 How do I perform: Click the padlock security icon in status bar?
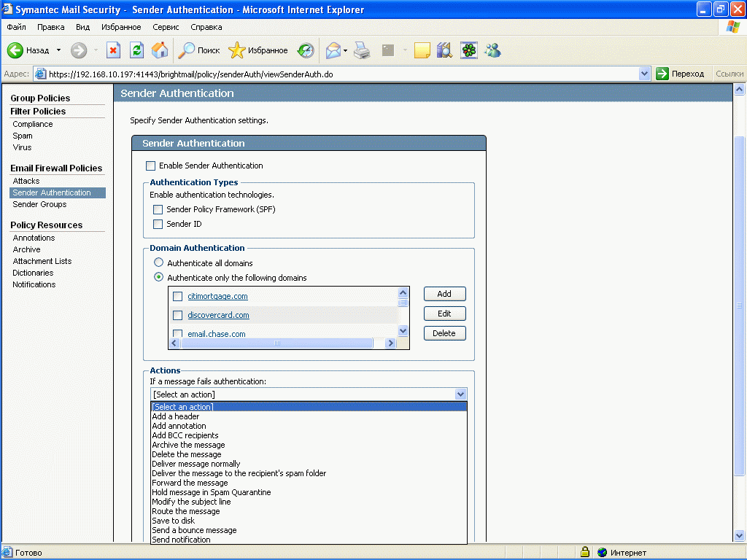[584, 552]
